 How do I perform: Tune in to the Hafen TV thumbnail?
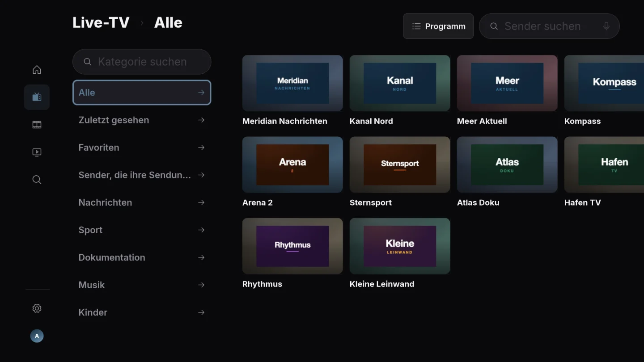click(604, 164)
